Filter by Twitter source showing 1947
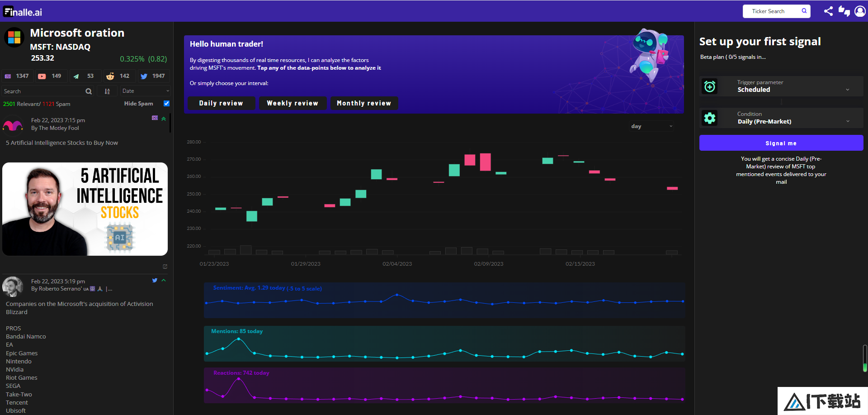 153,76
